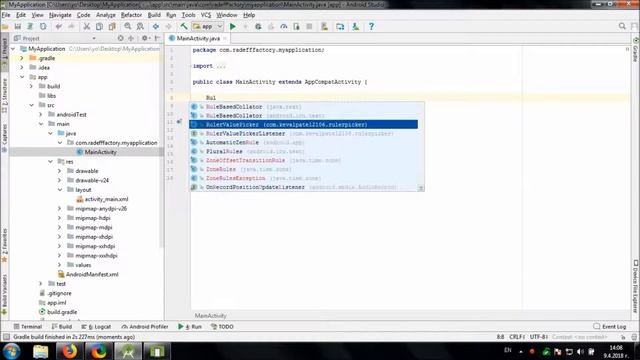
Task: Open the SDK Manager icon
Action: (356, 27)
